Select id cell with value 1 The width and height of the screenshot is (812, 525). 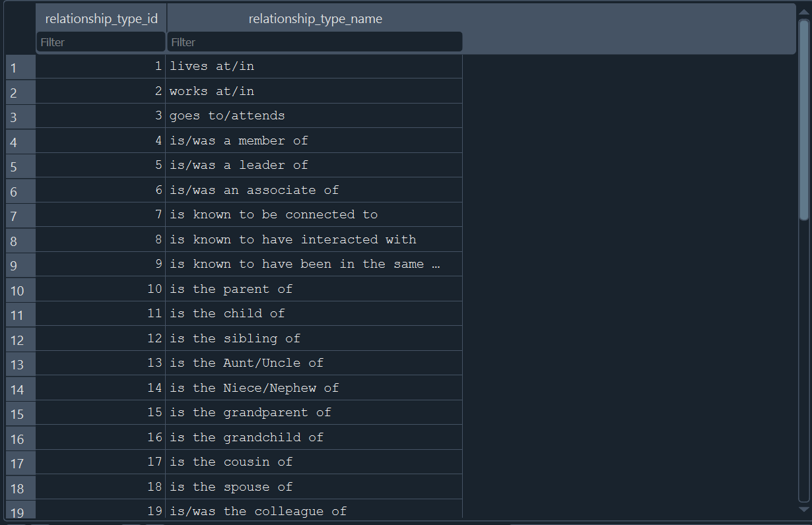100,67
